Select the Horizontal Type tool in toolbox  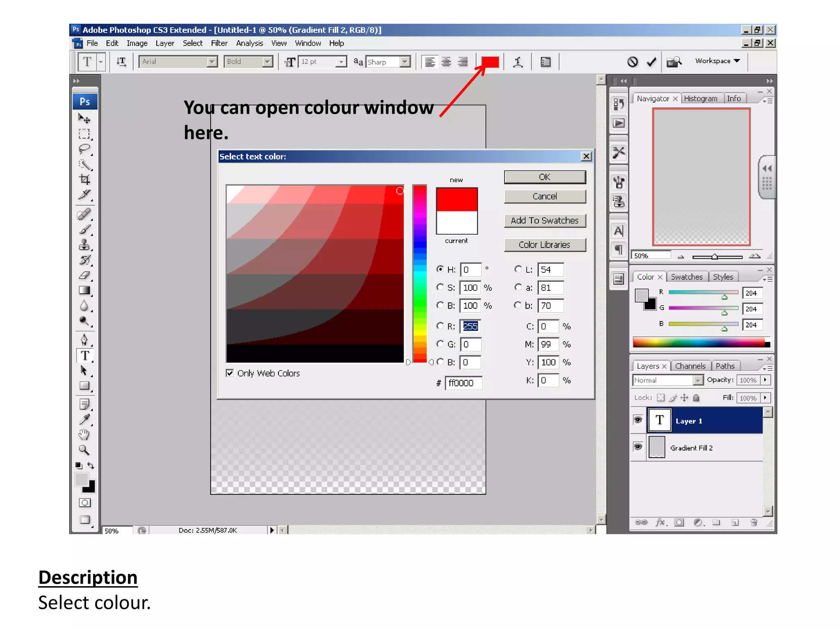click(84, 356)
